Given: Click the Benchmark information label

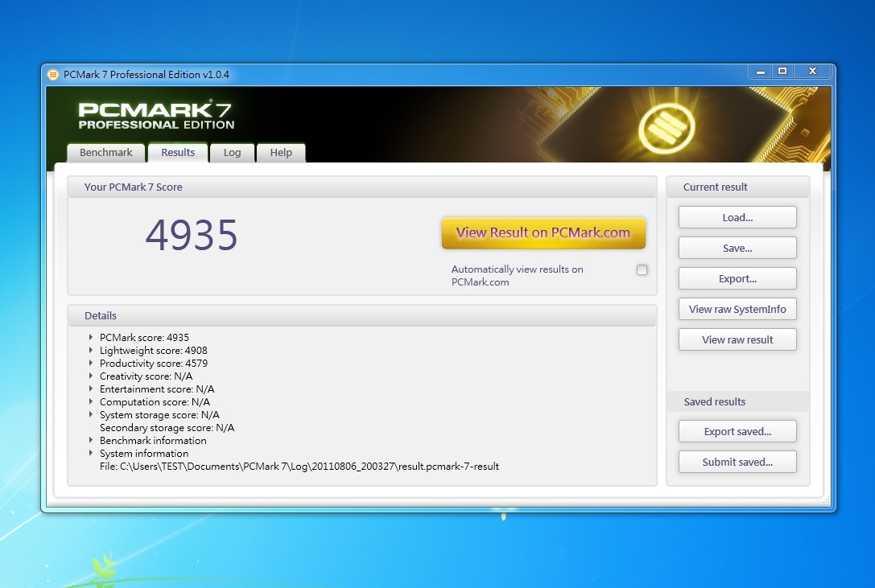Looking at the screenshot, I should [153, 440].
